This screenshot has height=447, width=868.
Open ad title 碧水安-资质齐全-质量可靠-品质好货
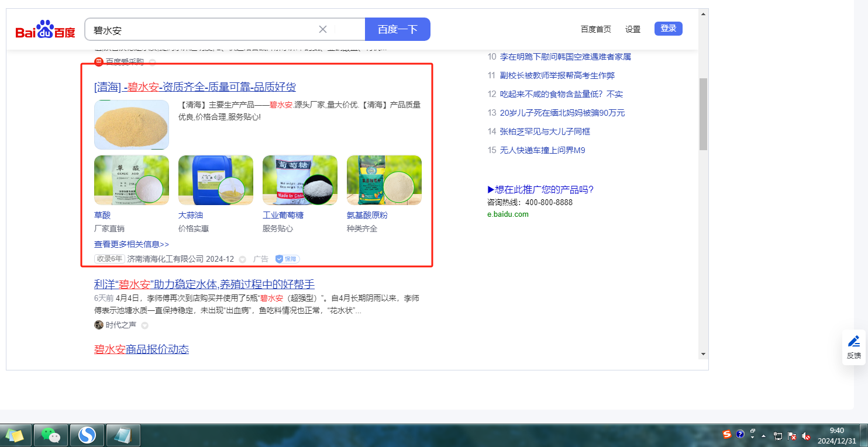coord(195,87)
